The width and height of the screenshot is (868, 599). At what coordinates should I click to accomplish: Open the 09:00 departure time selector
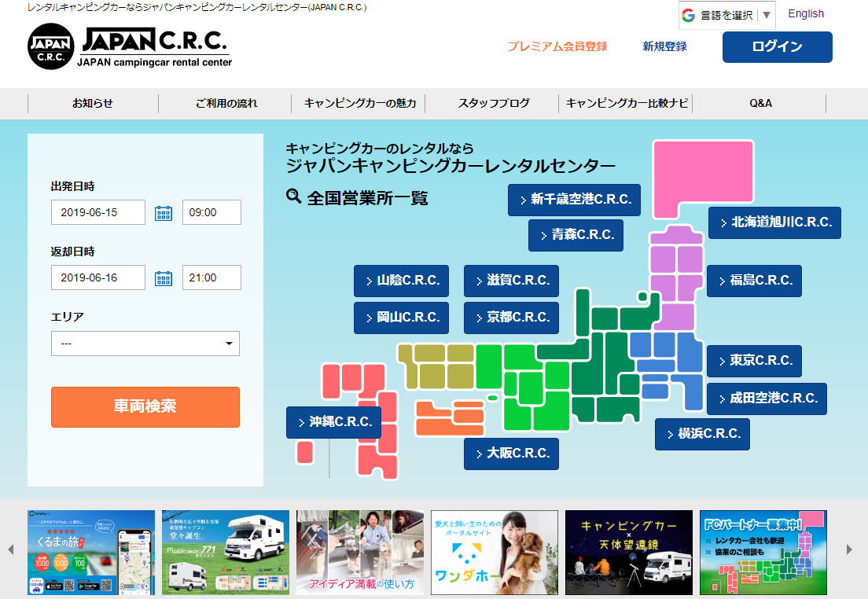point(211,212)
